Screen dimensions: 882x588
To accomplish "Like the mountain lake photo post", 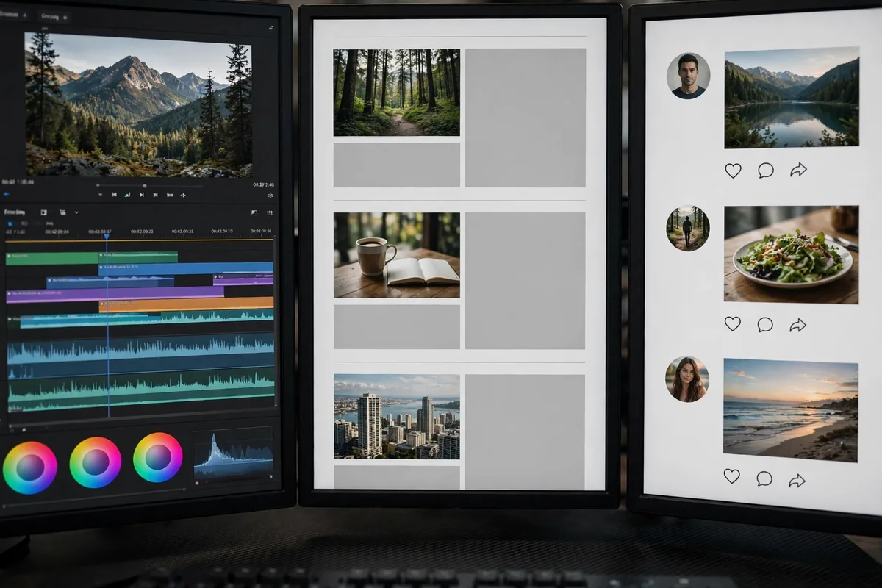I will [733, 171].
